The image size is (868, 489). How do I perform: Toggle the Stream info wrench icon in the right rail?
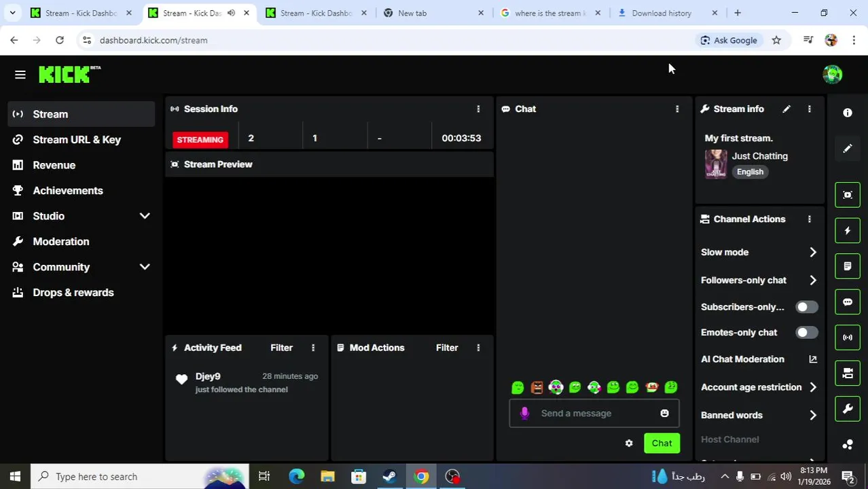pyautogui.click(x=848, y=409)
